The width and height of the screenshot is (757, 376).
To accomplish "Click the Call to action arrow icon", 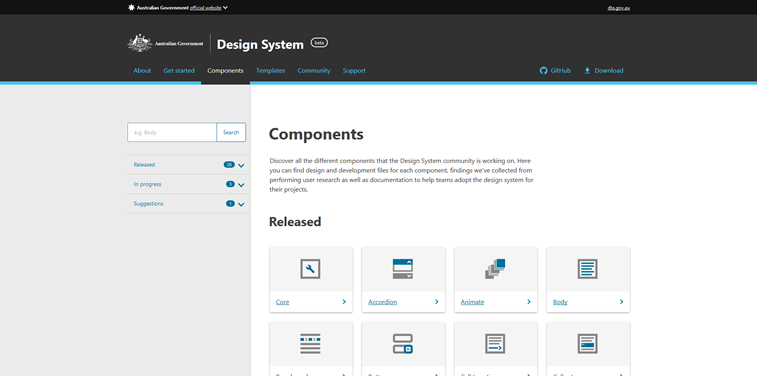I will pyautogui.click(x=495, y=344).
